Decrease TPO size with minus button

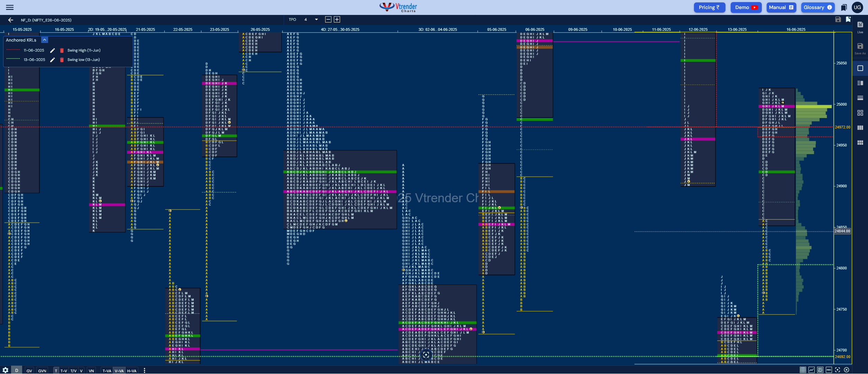pos(328,19)
